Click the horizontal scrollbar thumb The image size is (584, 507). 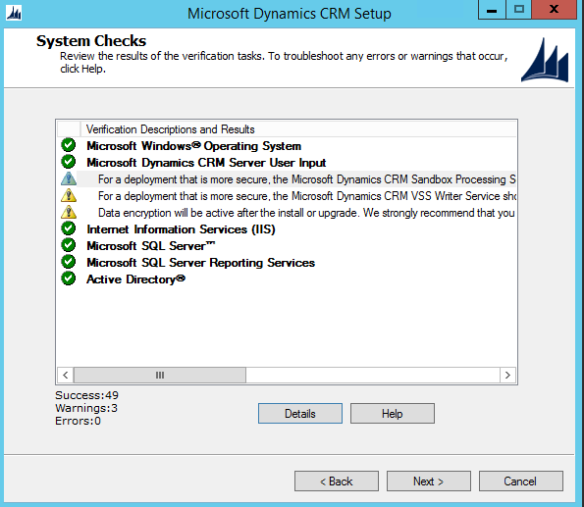[x=160, y=375]
